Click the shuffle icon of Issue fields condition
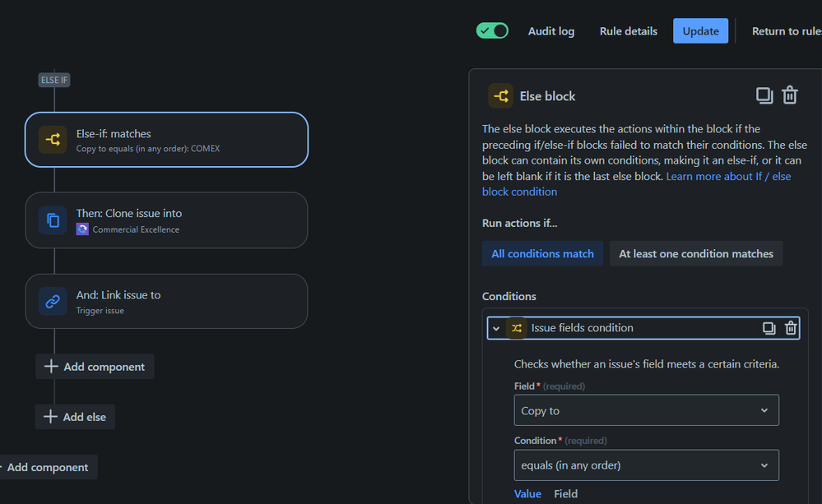 tap(517, 328)
